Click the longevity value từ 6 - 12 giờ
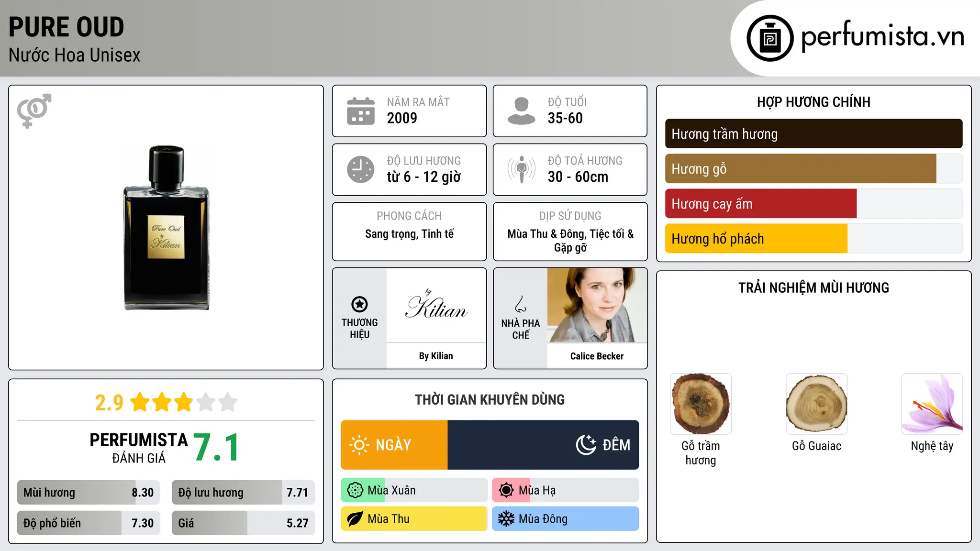The height and width of the screenshot is (551, 980). pos(424,177)
